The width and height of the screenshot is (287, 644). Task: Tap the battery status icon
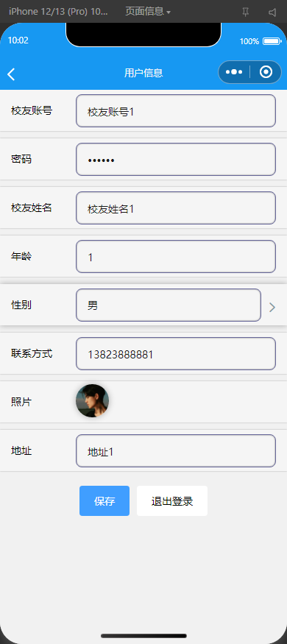[272, 41]
